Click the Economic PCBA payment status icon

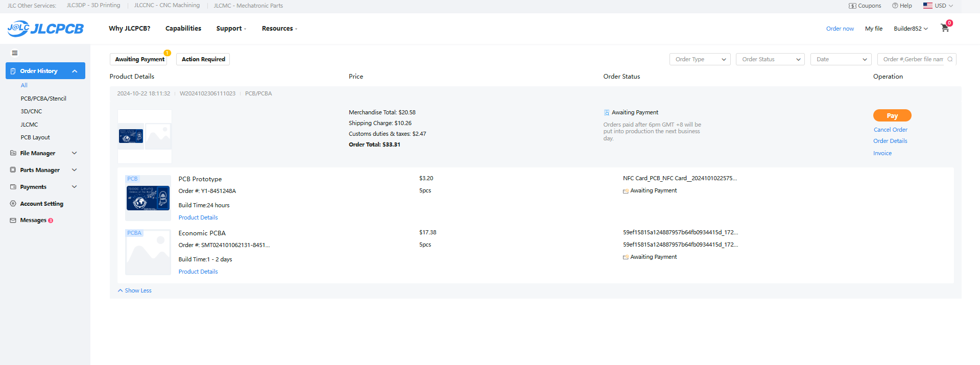(x=626, y=257)
